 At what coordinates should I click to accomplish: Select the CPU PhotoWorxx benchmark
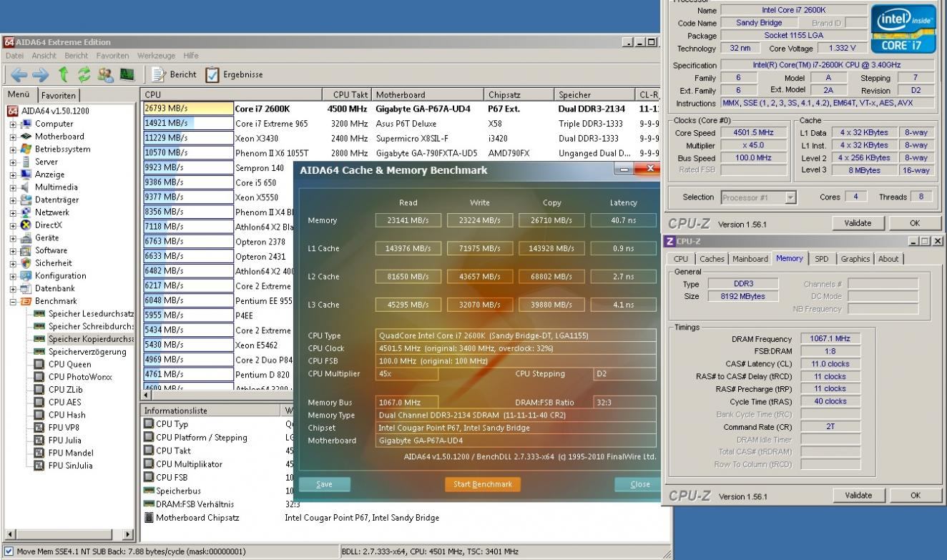coord(73,377)
